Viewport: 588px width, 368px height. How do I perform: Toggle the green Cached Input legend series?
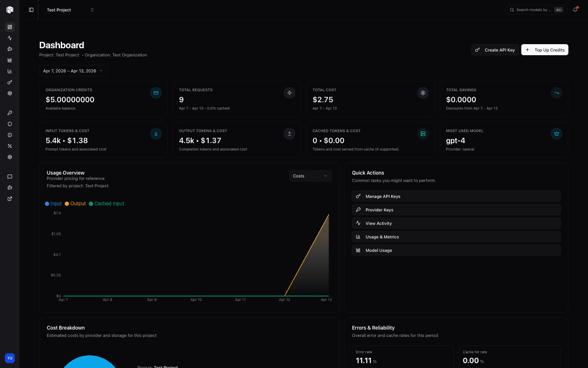point(107,204)
